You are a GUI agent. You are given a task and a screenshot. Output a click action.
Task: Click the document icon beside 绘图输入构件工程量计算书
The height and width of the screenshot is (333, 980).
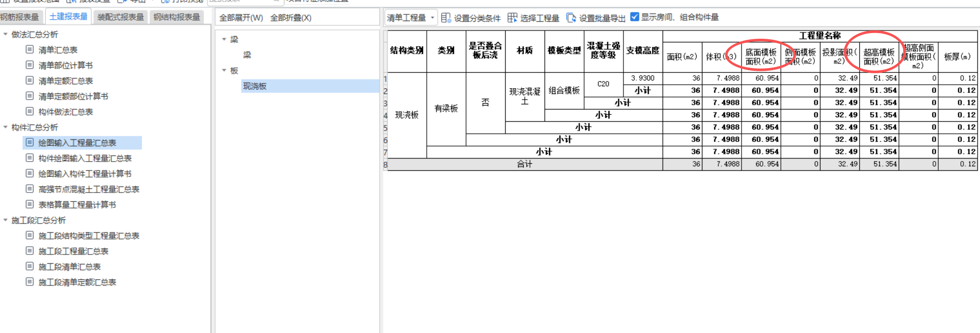[x=30, y=173]
